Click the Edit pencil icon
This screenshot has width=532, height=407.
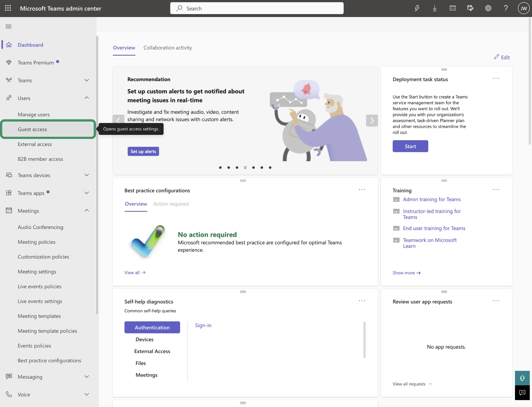[x=496, y=57]
